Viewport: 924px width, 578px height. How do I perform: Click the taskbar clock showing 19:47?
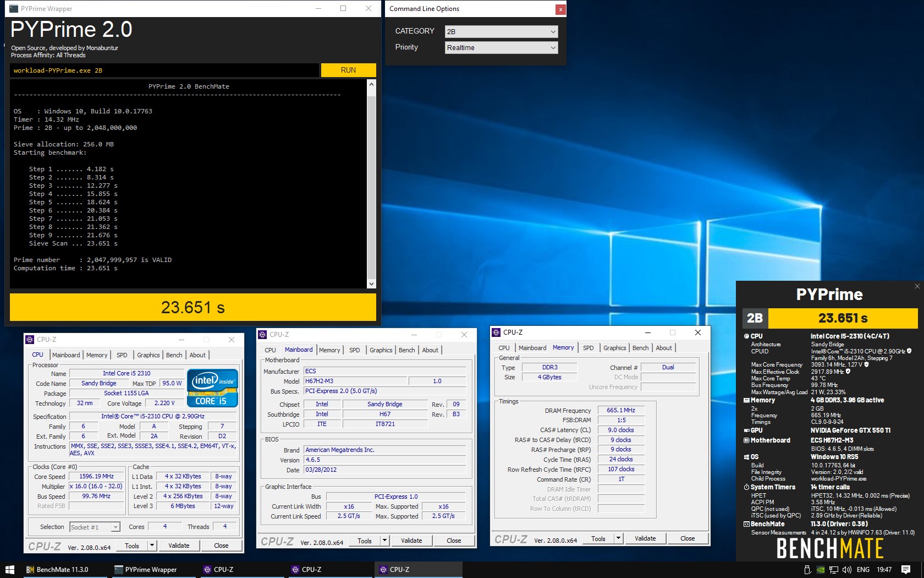point(884,570)
